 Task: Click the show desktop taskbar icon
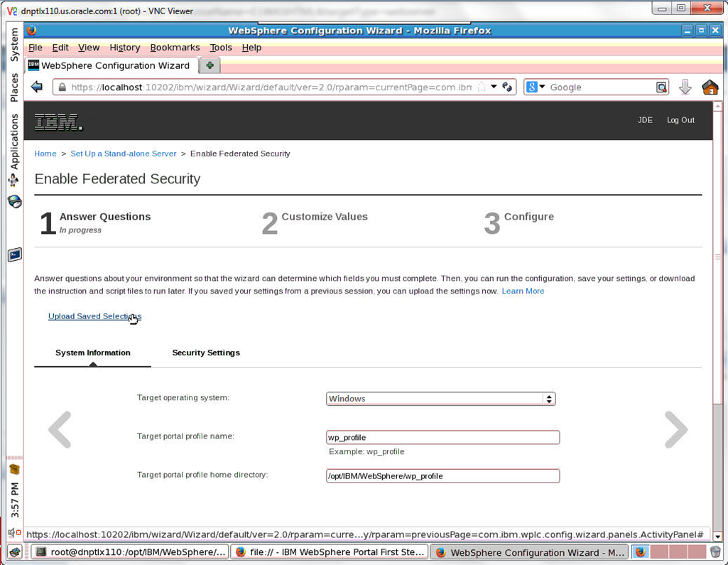coord(15,552)
